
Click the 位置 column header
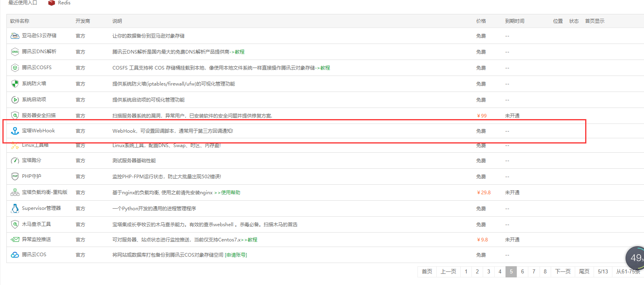click(x=558, y=21)
